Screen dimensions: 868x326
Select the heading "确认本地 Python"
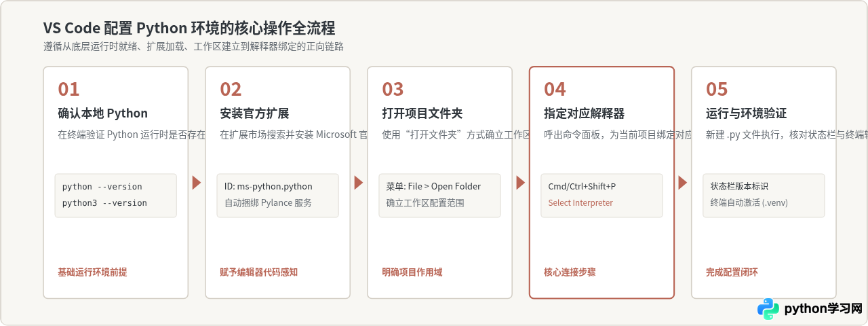[x=102, y=113]
